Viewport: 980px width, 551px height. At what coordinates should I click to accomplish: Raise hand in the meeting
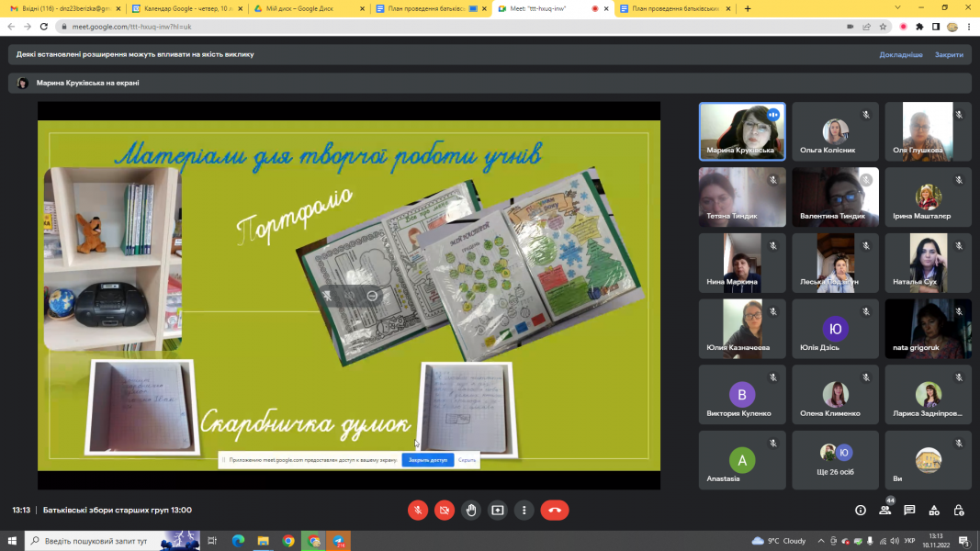click(x=471, y=510)
